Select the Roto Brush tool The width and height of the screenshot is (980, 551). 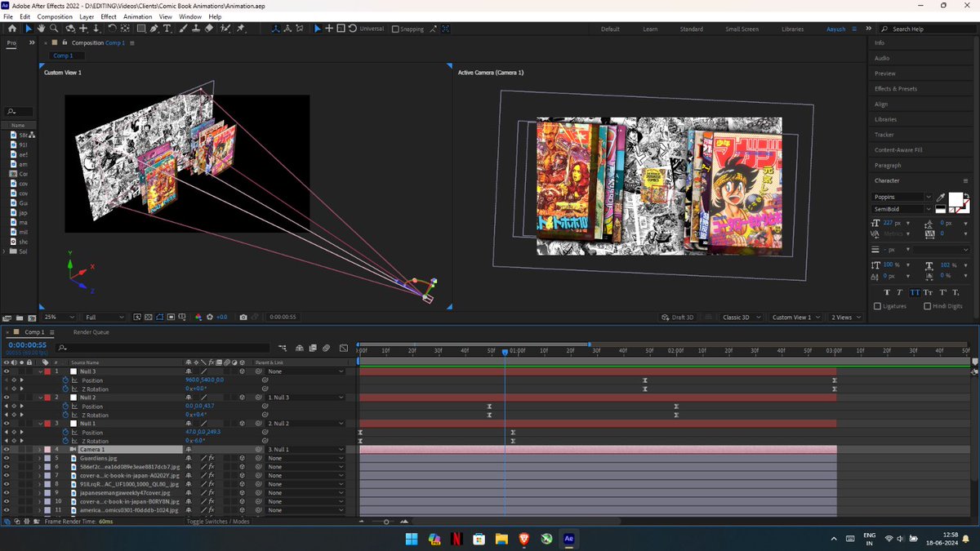[x=226, y=29]
